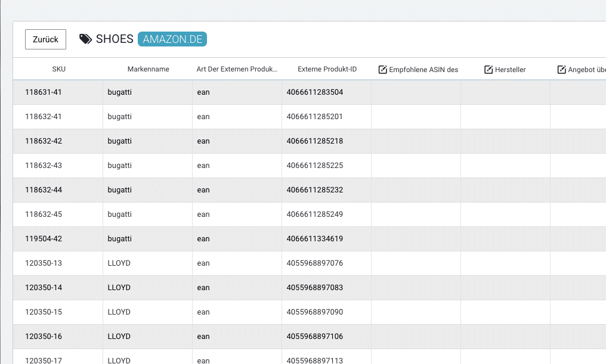
Task: Select SKU cell 120350-16
Action: pos(44,337)
